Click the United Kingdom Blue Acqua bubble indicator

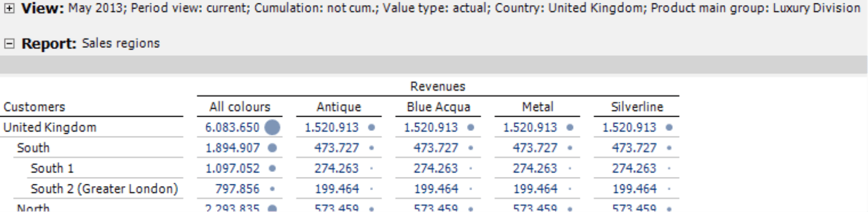point(470,127)
